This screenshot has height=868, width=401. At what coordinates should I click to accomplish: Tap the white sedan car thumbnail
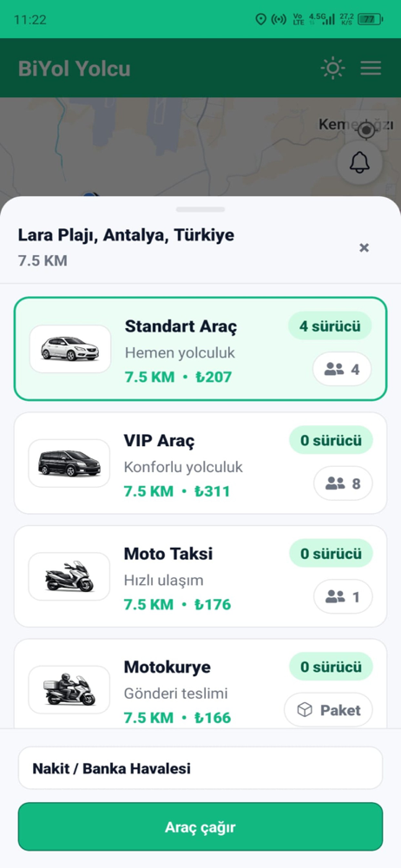click(70, 349)
